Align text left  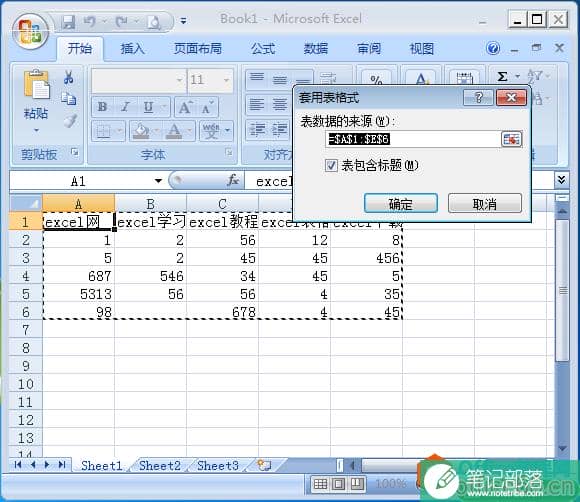[x=257, y=105]
